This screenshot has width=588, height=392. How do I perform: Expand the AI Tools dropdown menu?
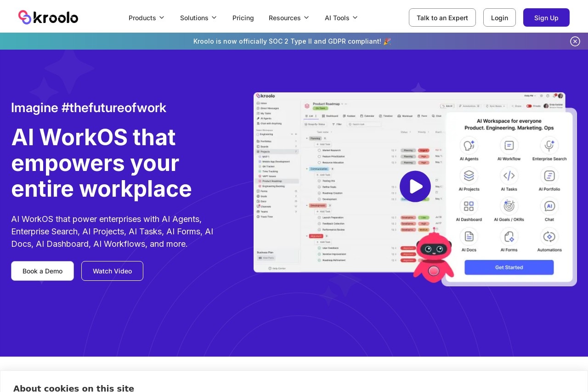[341, 18]
